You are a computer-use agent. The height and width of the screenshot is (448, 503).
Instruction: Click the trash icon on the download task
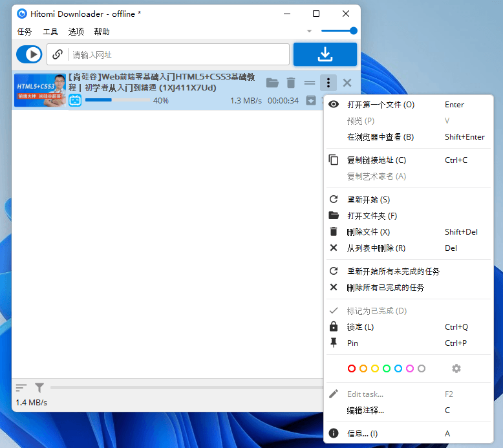coord(291,83)
